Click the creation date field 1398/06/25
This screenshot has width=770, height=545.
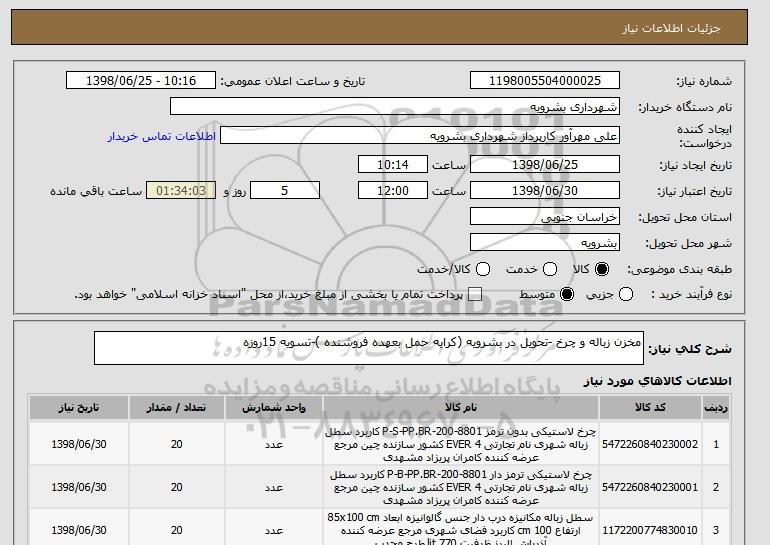pos(545,164)
